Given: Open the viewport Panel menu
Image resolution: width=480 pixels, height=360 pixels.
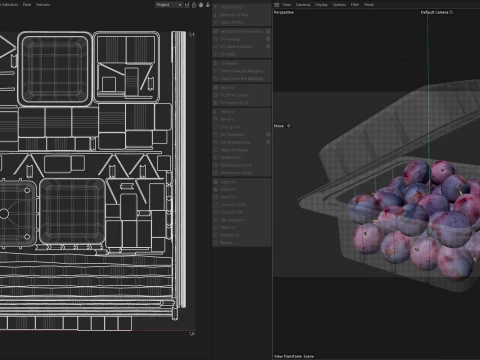Looking at the screenshot, I should pyautogui.click(x=369, y=5).
